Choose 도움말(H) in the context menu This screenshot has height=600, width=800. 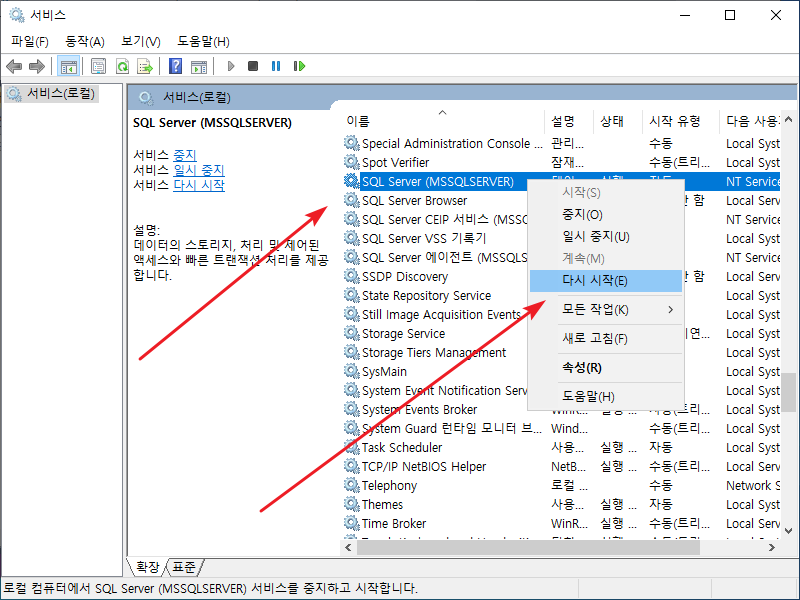606,397
